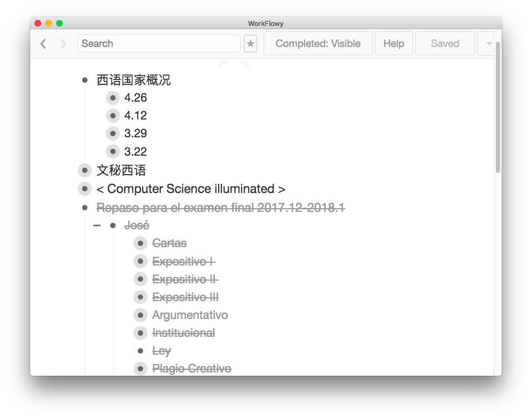532x419 pixels.
Task: Click the bullet next to Argumentativo
Action: (140, 315)
